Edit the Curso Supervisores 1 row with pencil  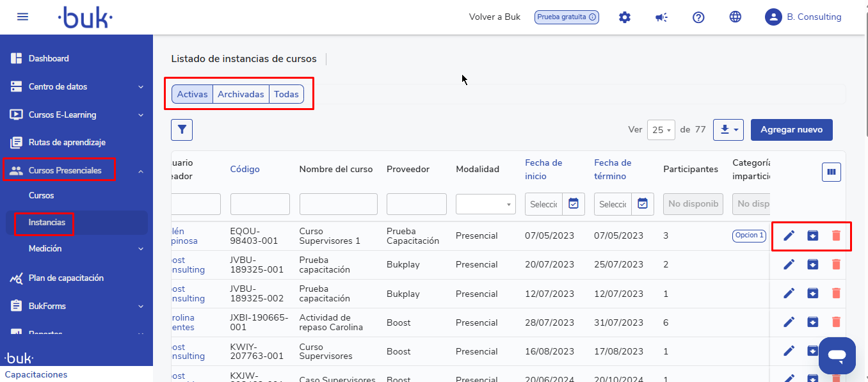pos(789,235)
